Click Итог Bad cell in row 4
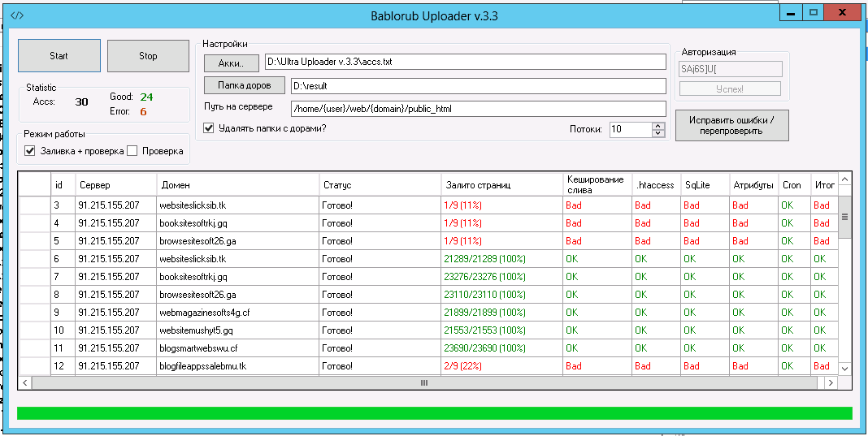The width and height of the screenshot is (868, 436). pos(825,223)
